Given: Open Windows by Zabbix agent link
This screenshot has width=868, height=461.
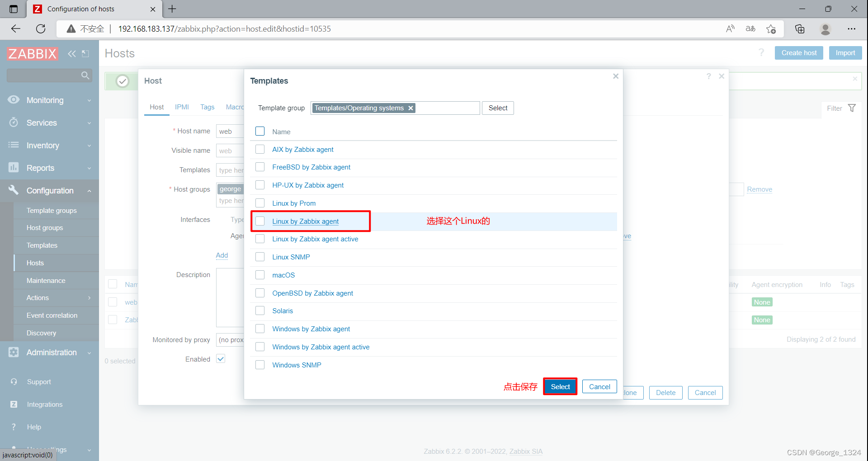Looking at the screenshot, I should coord(311,329).
